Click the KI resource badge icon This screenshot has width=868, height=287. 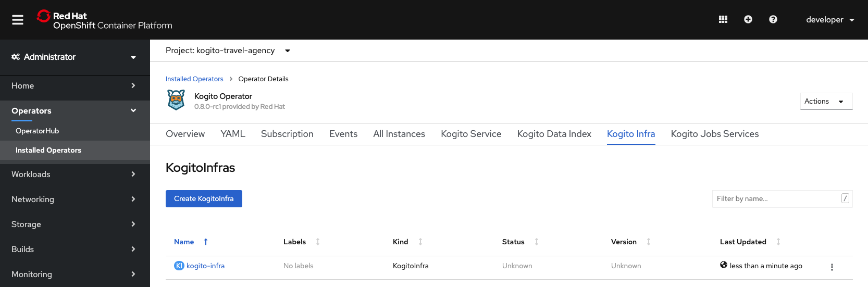[179, 266]
